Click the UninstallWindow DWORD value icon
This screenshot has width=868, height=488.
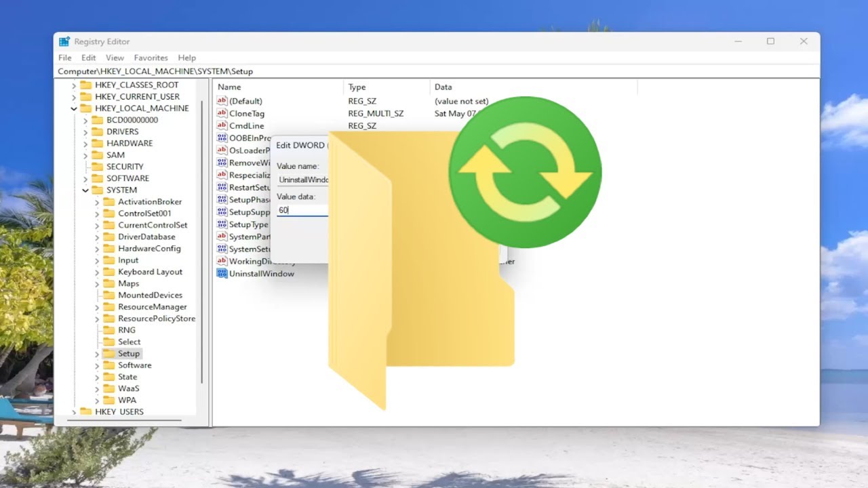click(222, 273)
